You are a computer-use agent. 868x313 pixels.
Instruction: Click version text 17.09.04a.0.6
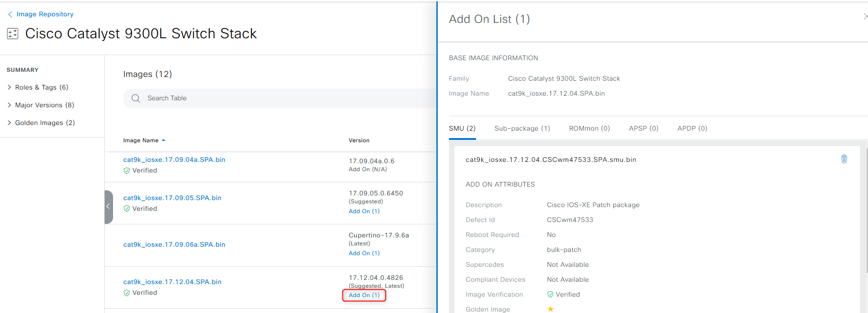coord(372,161)
